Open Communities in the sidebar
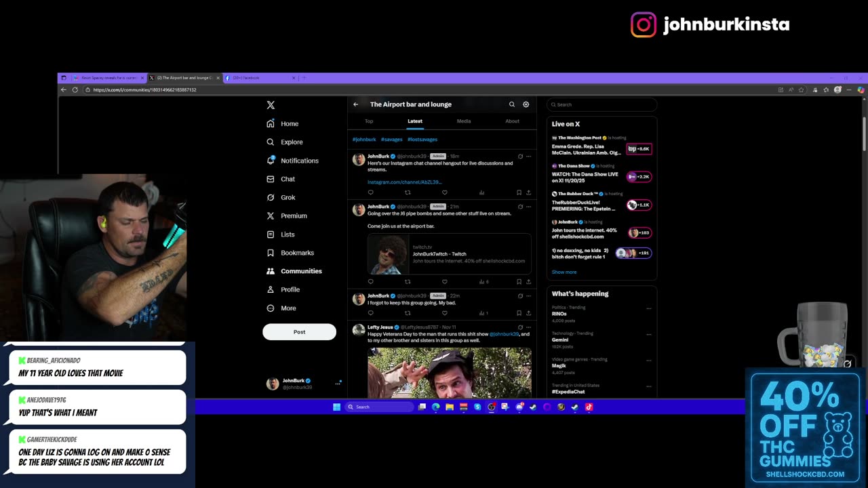Screen dimensions: 868x488 tap(294, 271)
